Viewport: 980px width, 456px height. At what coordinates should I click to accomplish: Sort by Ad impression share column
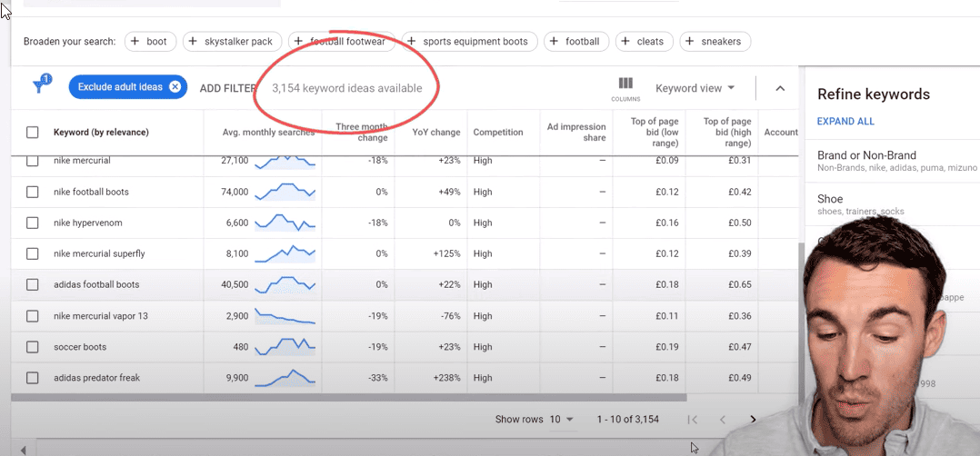576,133
